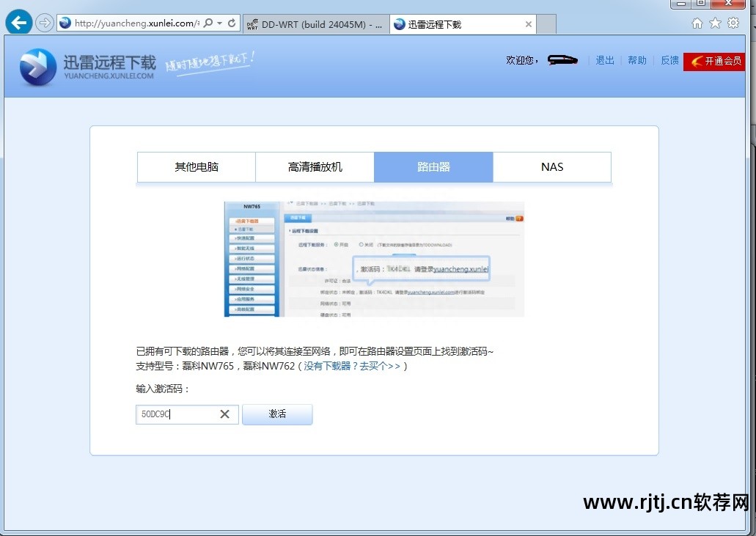The image size is (756, 536).
Task: Select the 路由器 device tab
Action: pyautogui.click(x=433, y=166)
